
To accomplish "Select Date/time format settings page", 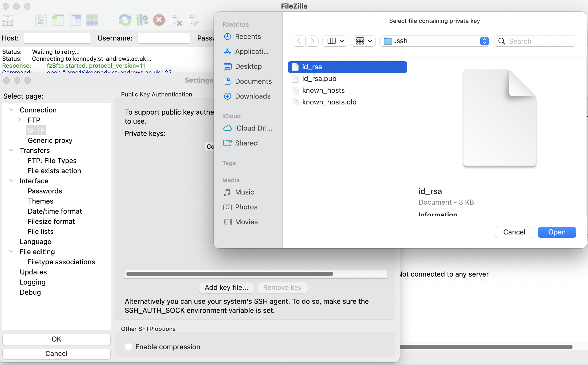I will (55, 211).
